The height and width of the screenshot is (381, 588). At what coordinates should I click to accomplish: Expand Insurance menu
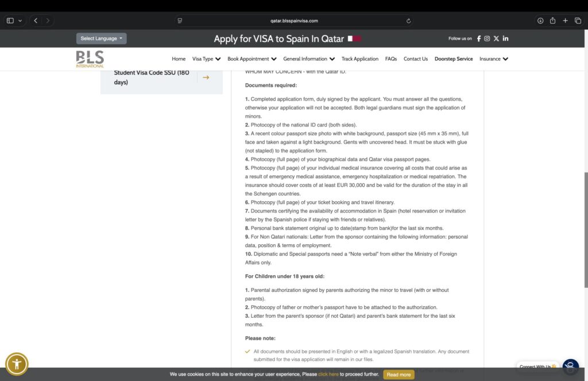tap(494, 59)
